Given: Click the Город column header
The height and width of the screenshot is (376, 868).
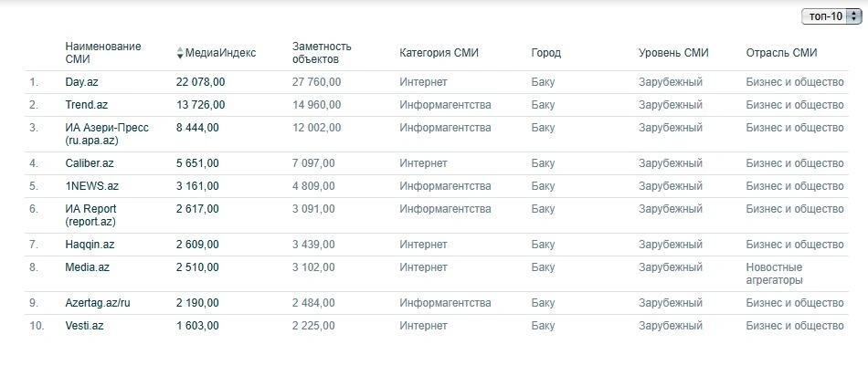Looking at the screenshot, I should point(545,53).
